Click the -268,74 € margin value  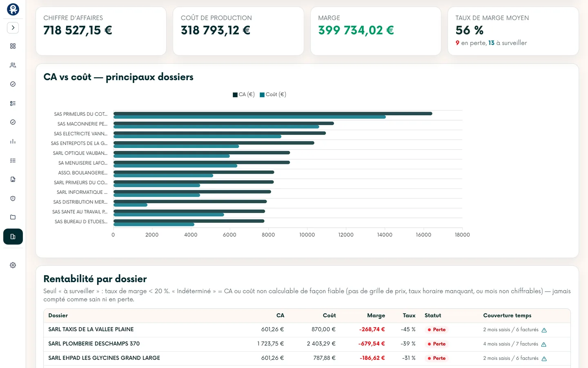tap(372, 330)
